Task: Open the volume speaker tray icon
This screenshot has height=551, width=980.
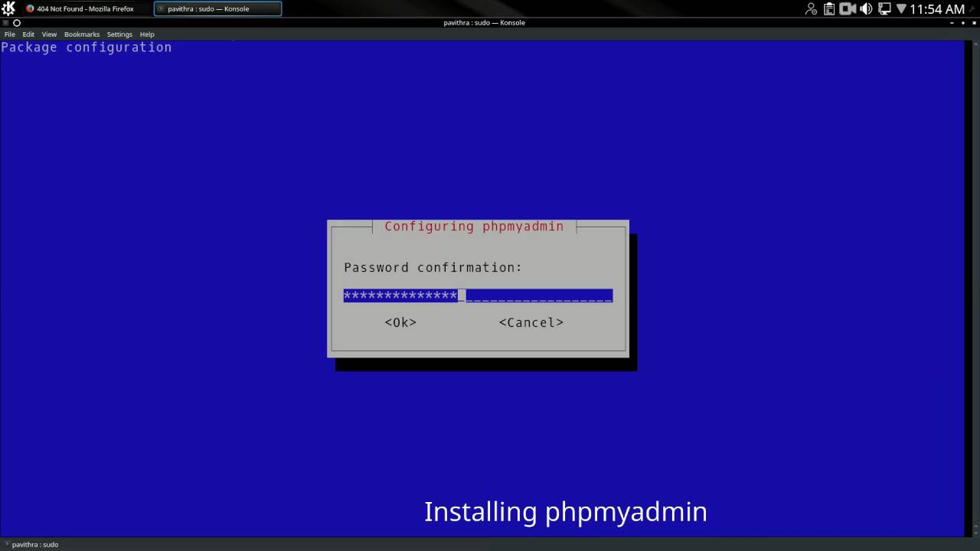Action: [x=866, y=9]
